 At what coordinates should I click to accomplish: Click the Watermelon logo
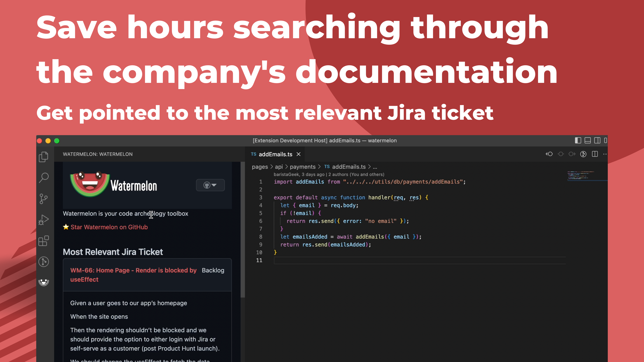[x=114, y=185]
